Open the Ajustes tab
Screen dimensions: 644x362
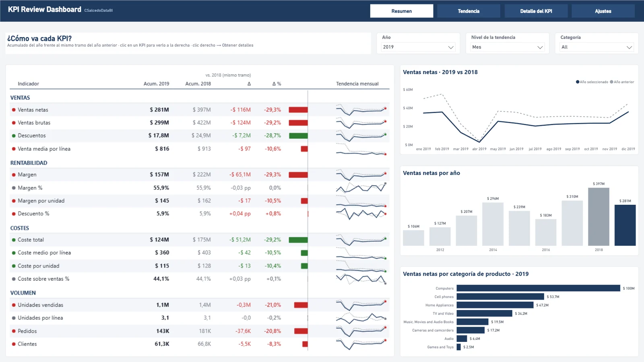click(x=603, y=11)
